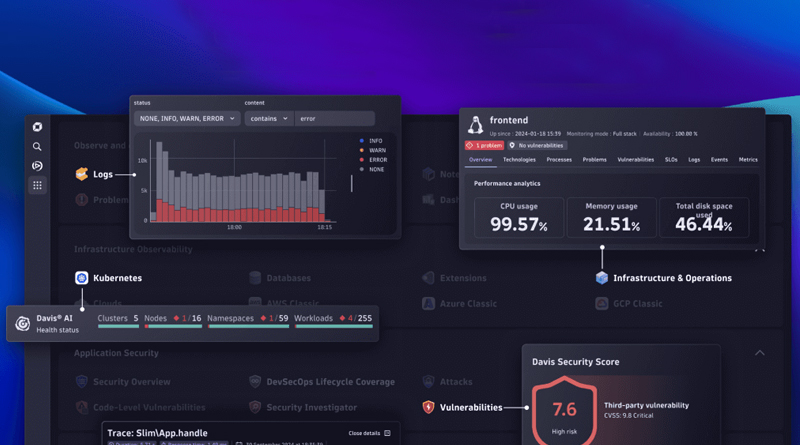Click Infrastructure & Operations cube icon
The height and width of the screenshot is (445, 800).
[x=602, y=278]
